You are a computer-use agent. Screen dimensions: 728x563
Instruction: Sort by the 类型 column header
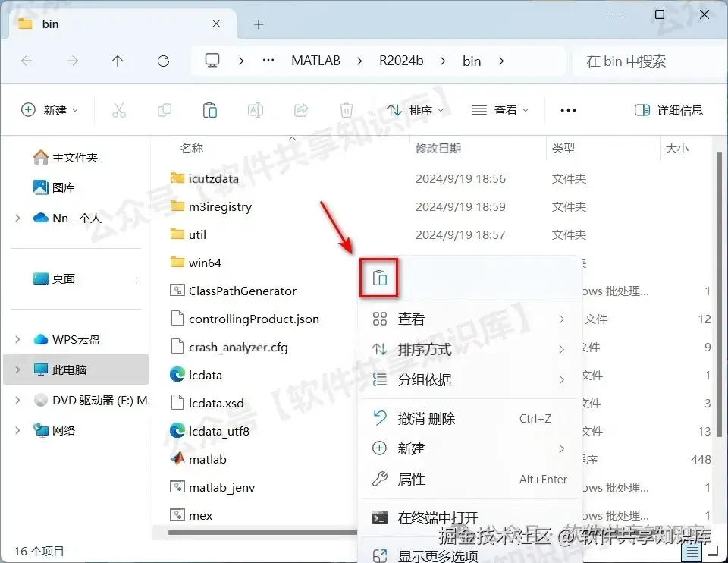pos(563,148)
